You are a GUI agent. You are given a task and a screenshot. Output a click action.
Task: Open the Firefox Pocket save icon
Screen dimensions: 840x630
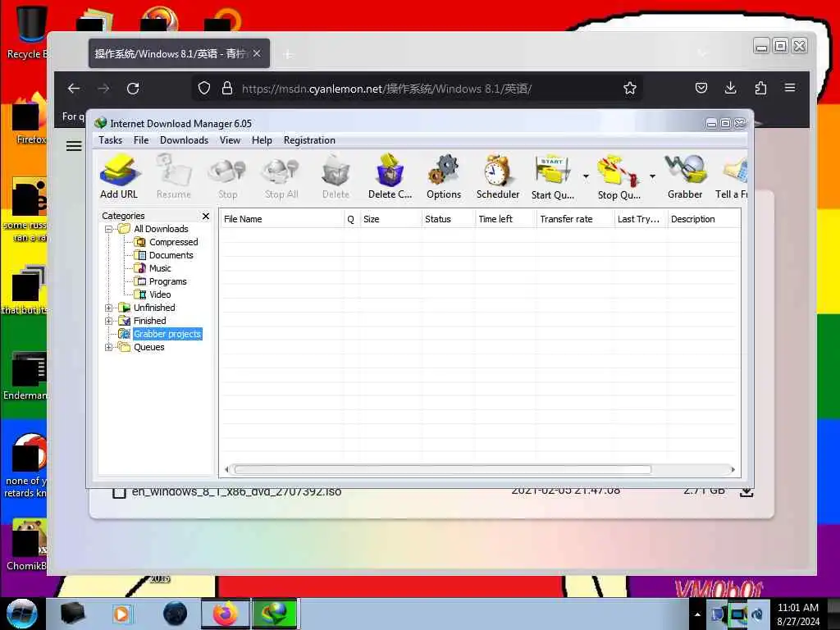click(x=701, y=88)
